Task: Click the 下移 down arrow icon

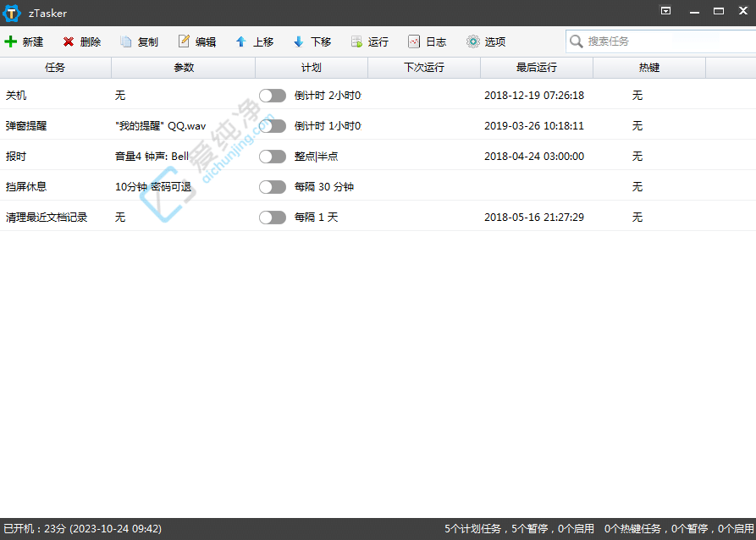Action: coord(299,42)
